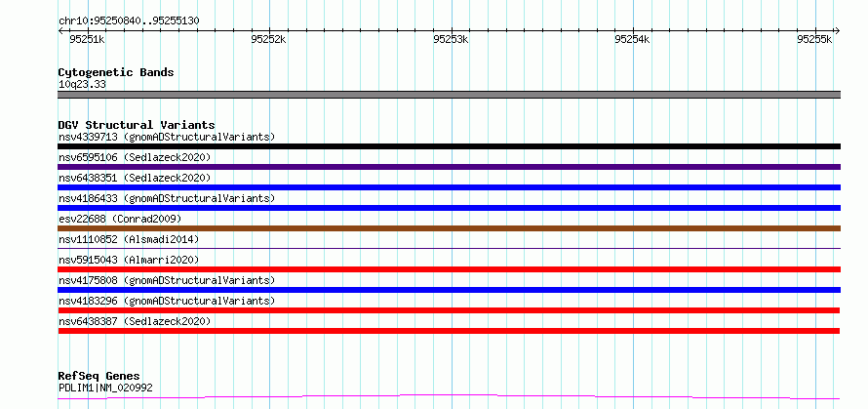
Task: Click the dark purple nsv6595106 bar
Action: [449, 167]
